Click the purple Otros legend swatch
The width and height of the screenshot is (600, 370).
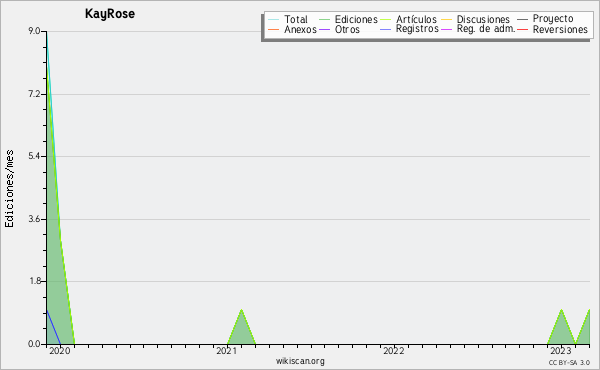click(324, 29)
